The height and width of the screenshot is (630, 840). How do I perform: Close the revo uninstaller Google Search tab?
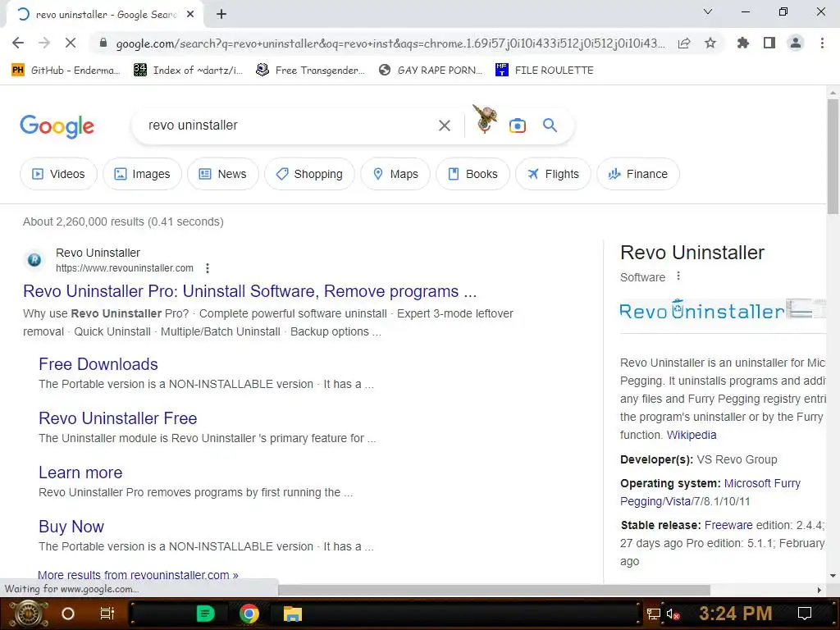pos(190,15)
